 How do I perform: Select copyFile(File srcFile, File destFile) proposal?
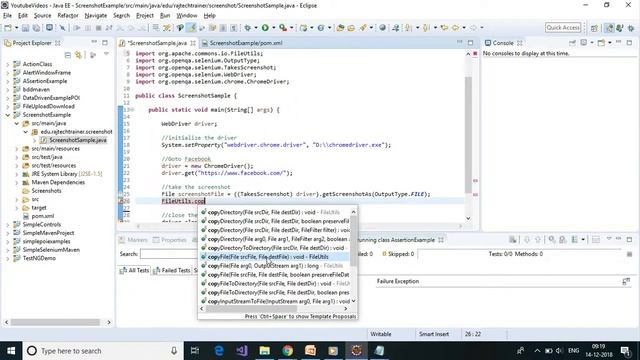pyautogui.click(x=274, y=257)
